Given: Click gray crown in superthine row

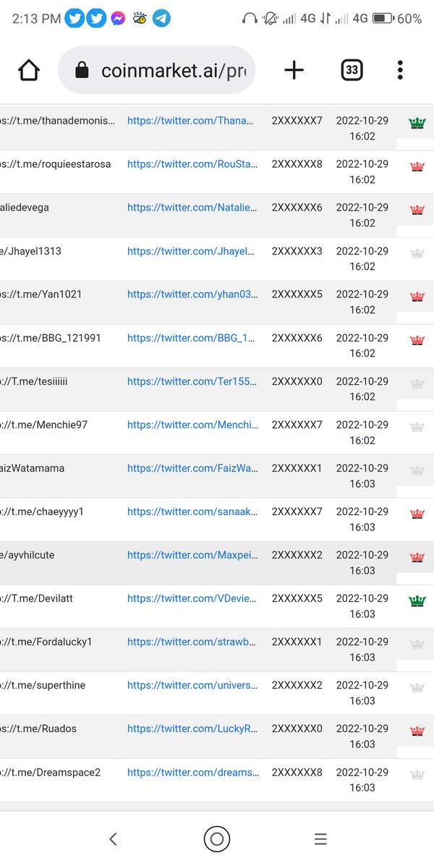Looking at the screenshot, I should click(417, 687).
